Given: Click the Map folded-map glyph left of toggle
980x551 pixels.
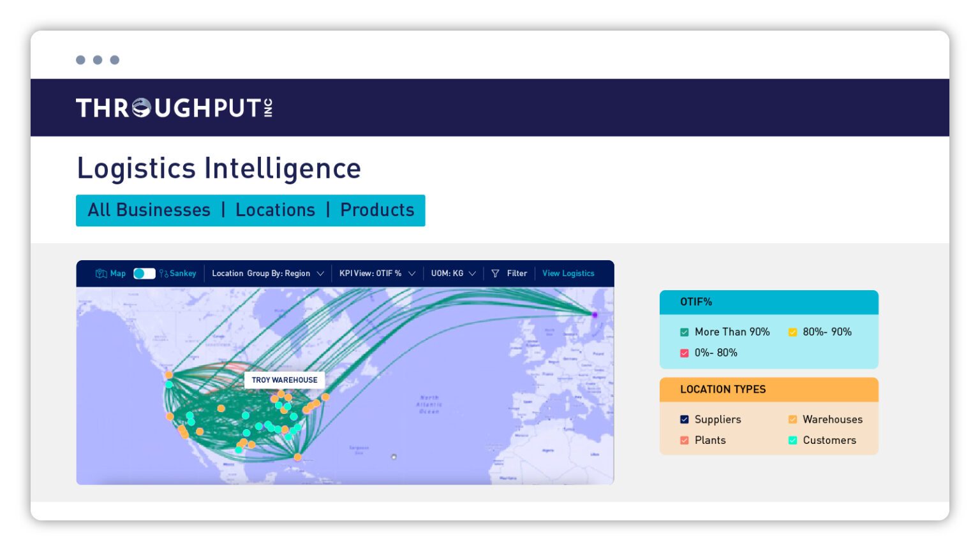Looking at the screenshot, I should [101, 273].
